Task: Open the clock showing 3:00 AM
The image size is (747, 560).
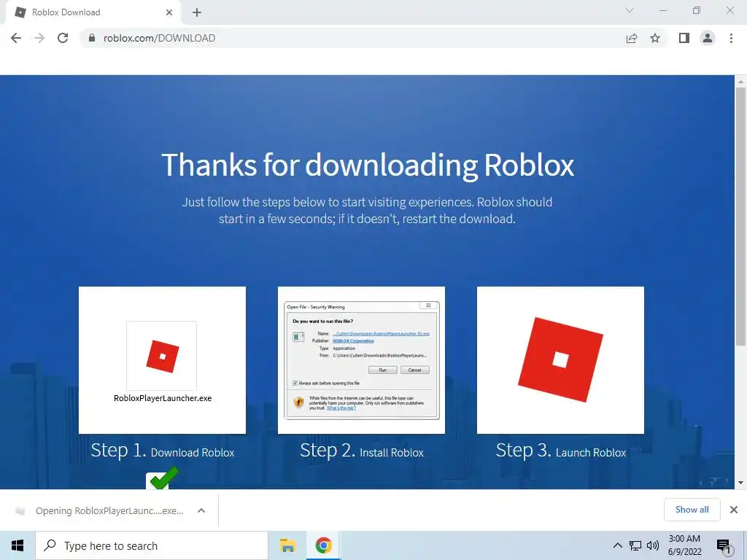Action: click(684, 545)
